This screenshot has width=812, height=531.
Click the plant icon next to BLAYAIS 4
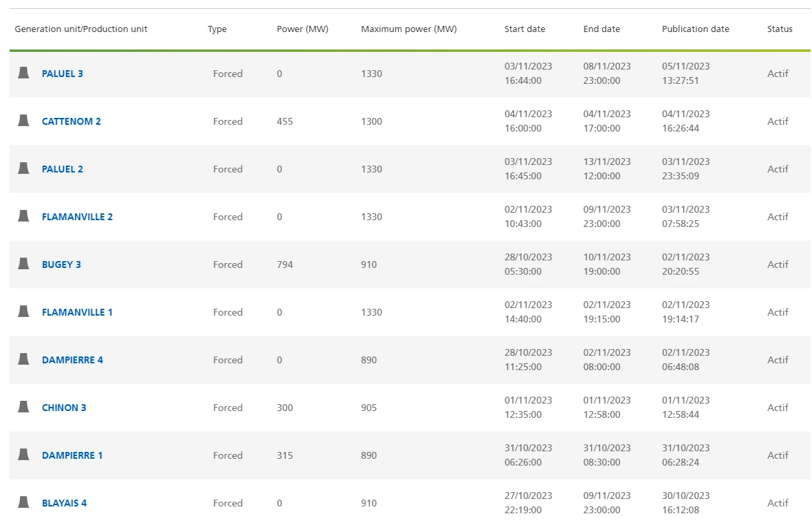click(x=24, y=502)
